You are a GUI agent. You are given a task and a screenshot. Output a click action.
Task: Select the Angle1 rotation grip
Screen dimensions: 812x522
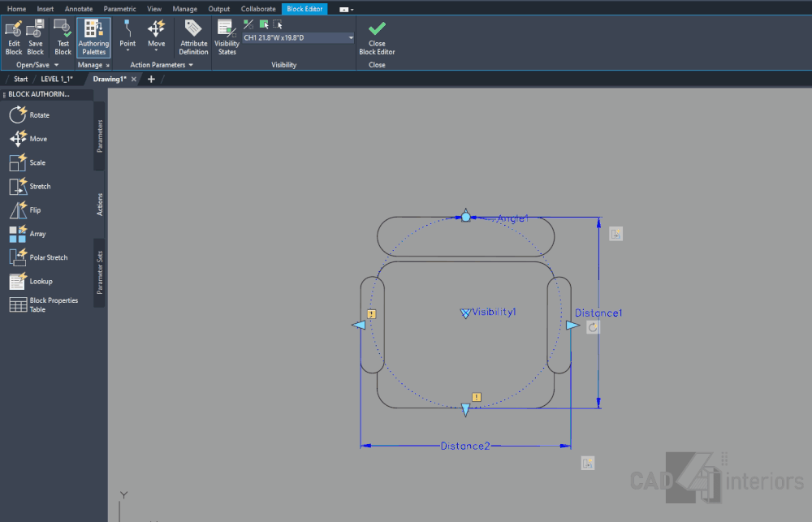[x=465, y=217]
